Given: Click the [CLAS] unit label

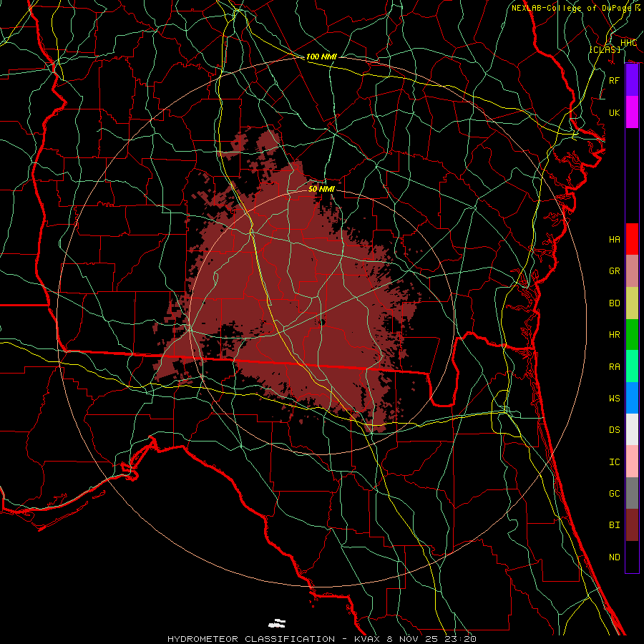Looking at the screenshot, I should point(605,49).
